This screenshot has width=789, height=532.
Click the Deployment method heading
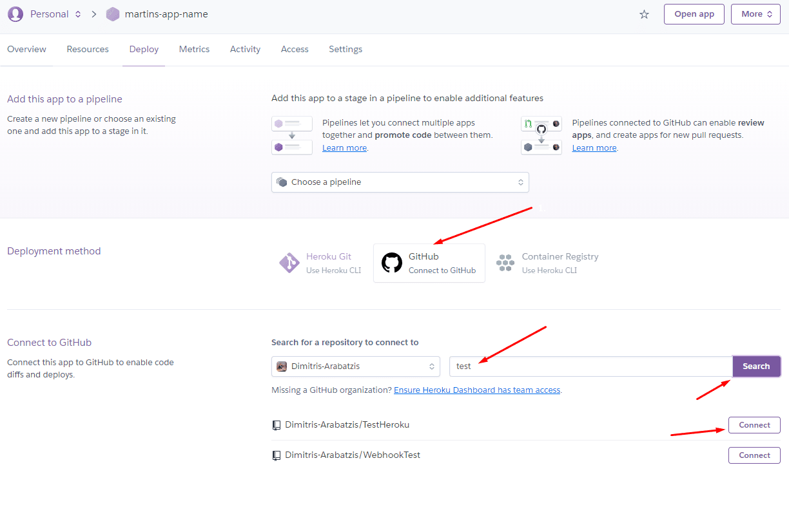[54, 251]
